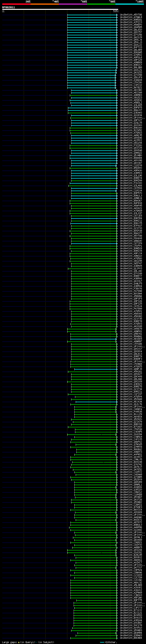Screen dimensions: 146x644
Task: Open hit UniRef100_A7QWL8
Action: (x=131, y=17)
